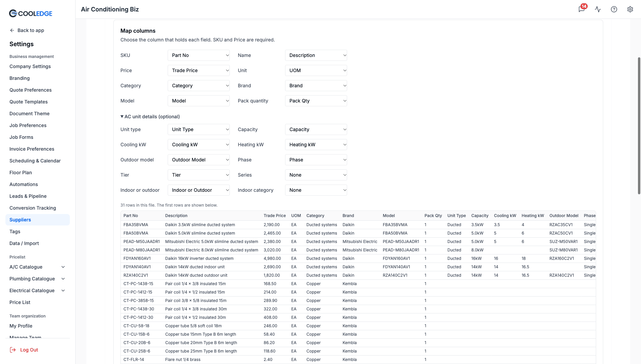
Task: Open the settings gear icon
Action: point(630,9)
